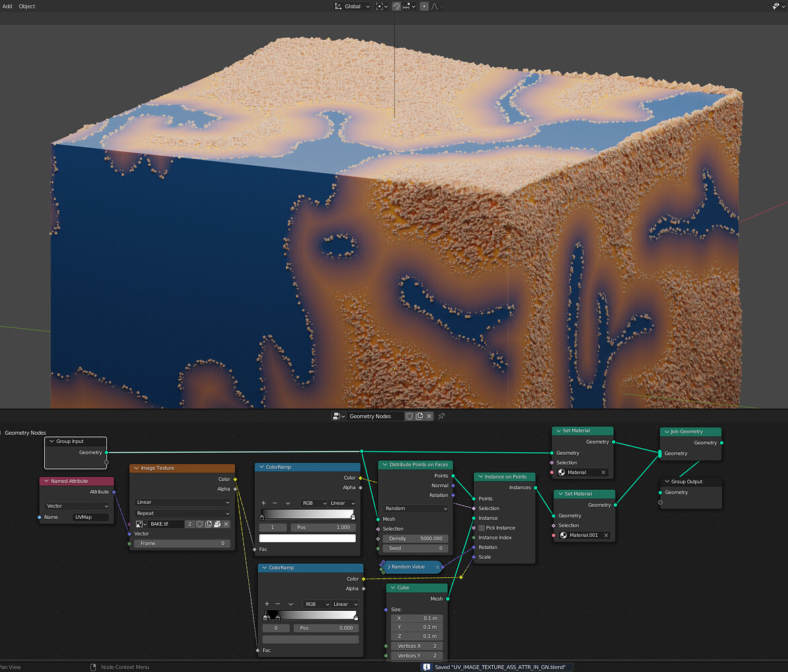Image resolution: width=788 pixels, height=672 pixels.
Task: Clear Material.001 in lower Set Material node
Action: pyautogui.click(x=606, y=536)
